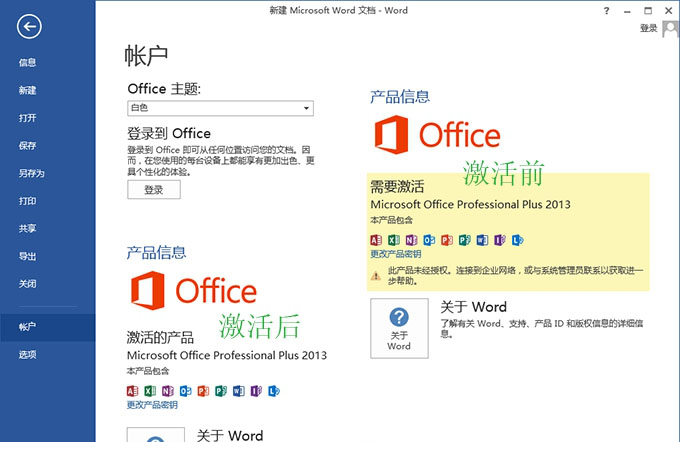This screenshot has height=459, width=680.
Task: Maximize the Word window
Action: pos(648,11)
